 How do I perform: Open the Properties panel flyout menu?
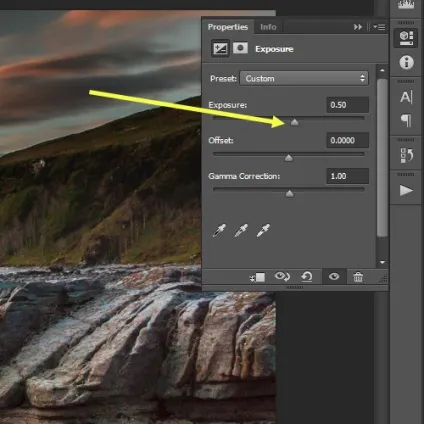coord(379,27)
